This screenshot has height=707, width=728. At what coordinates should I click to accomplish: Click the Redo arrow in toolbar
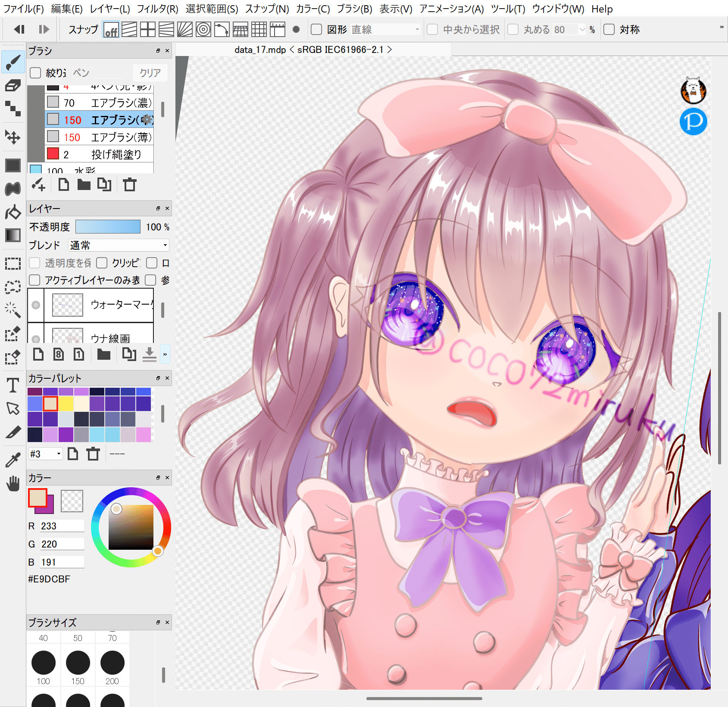44,29
